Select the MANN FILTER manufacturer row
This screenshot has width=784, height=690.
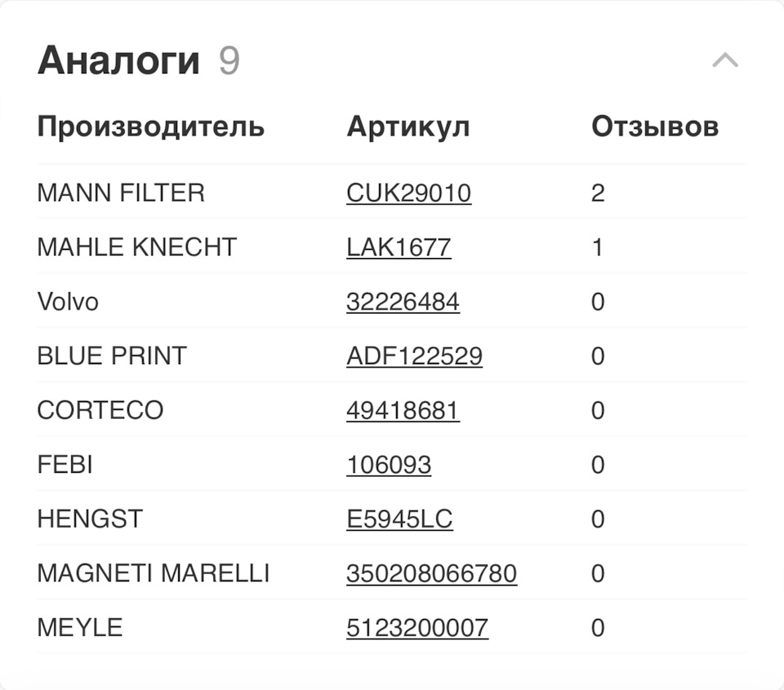pos(120,193)
